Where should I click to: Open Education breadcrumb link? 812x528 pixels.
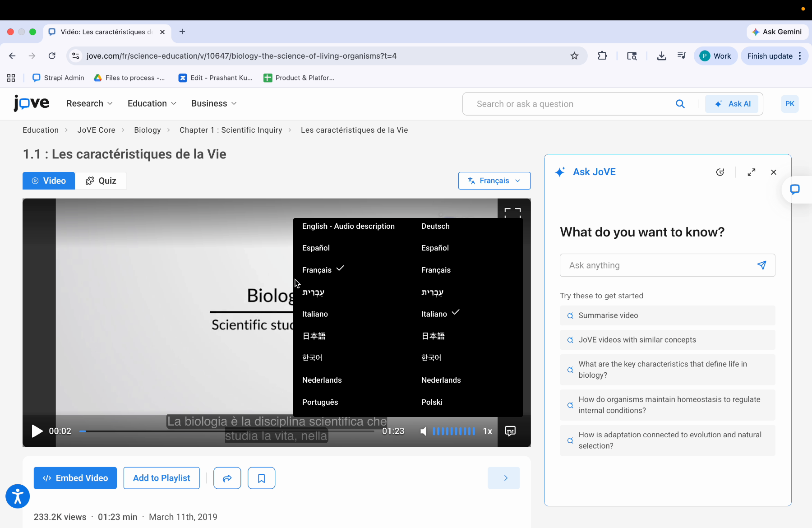point(41,130)
